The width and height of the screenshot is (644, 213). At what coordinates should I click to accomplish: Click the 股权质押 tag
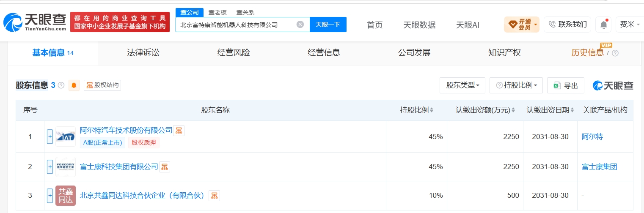[x=144, y=143]
